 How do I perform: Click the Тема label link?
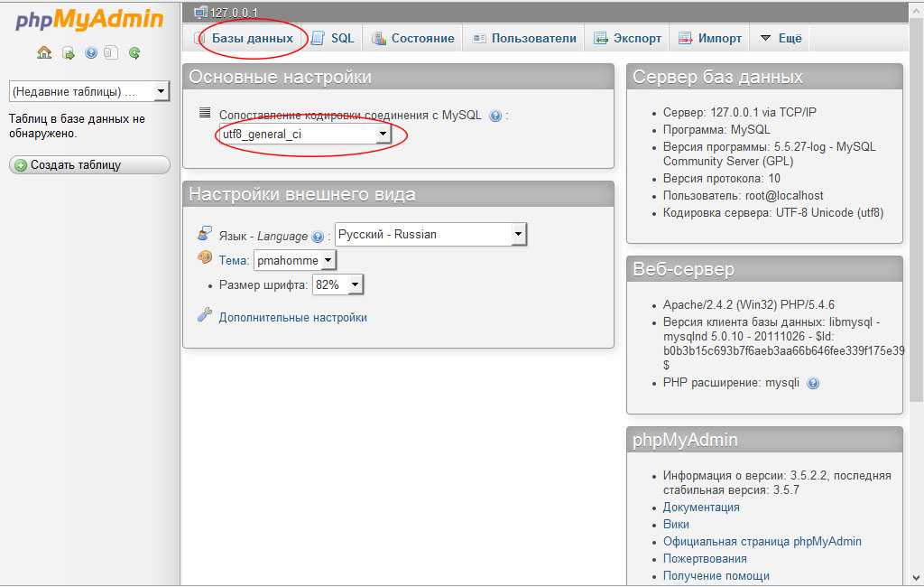tap(234, 260)
